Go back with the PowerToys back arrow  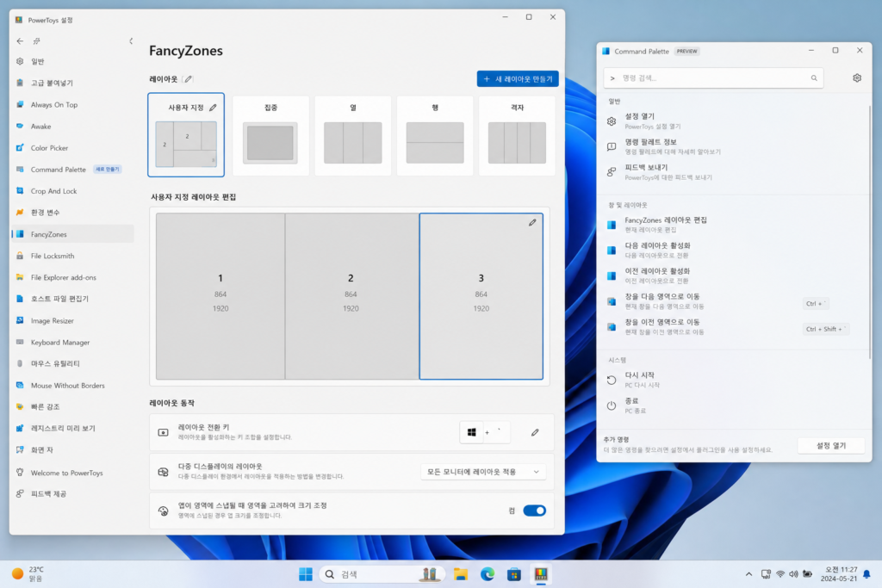tap(21, 41)
